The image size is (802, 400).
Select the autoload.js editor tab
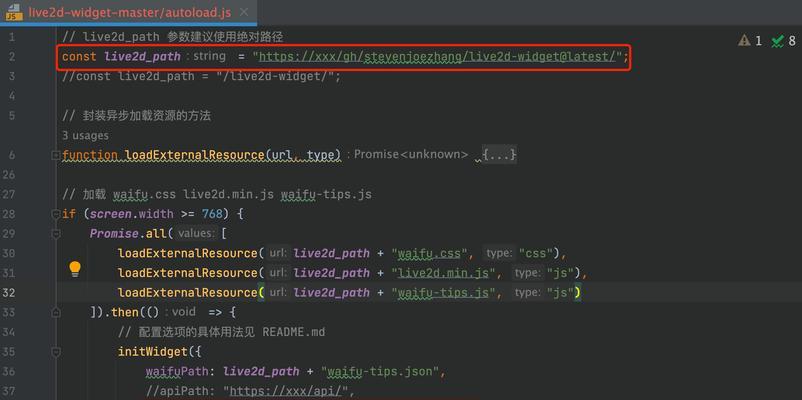128,12
